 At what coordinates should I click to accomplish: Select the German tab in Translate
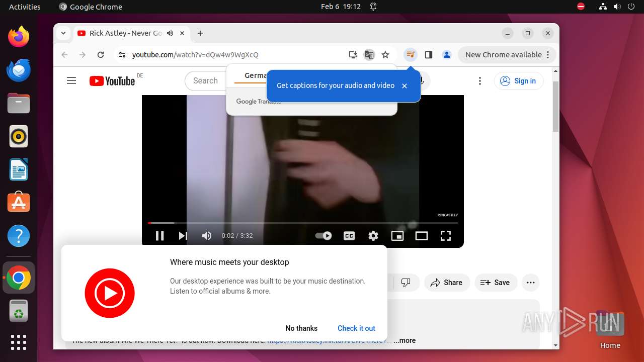pos(256,75)
